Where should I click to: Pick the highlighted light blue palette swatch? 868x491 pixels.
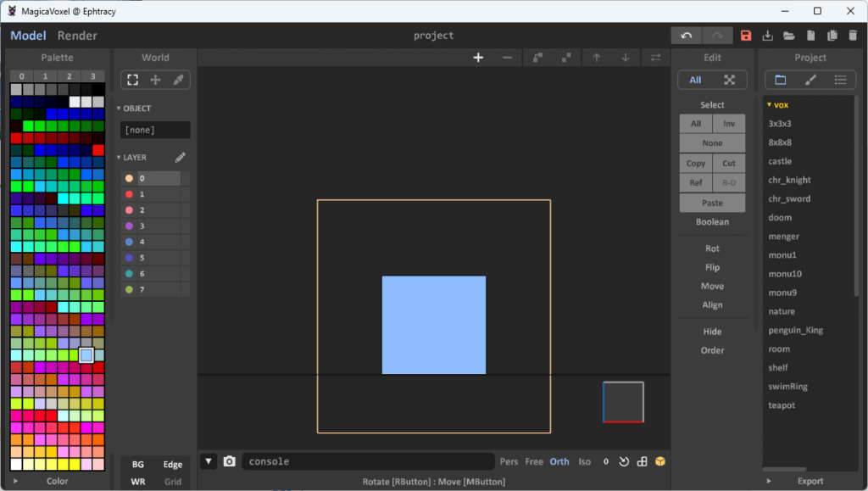pos(86,355)
